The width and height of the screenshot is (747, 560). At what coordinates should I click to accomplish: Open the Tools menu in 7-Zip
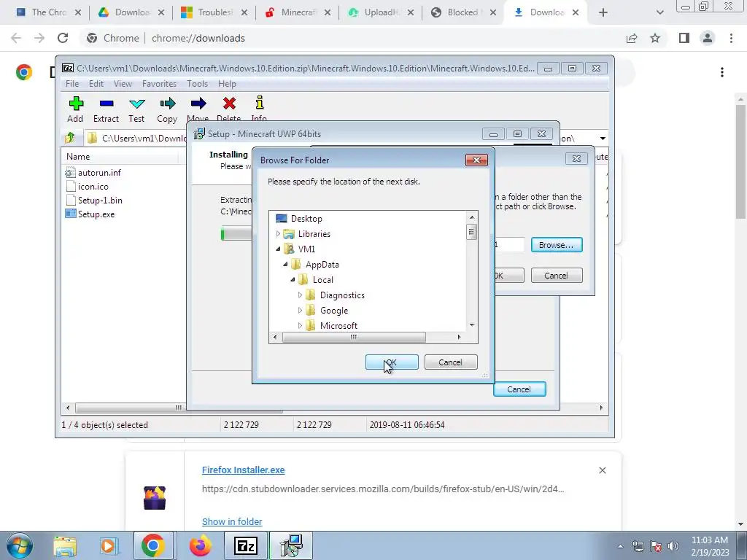pos(197,84)
